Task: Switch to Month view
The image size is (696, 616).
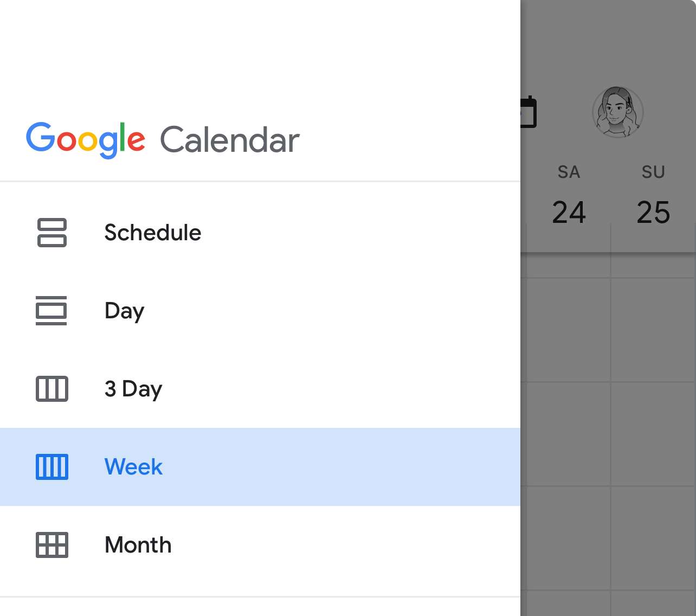Action: [x=138, y=545]
